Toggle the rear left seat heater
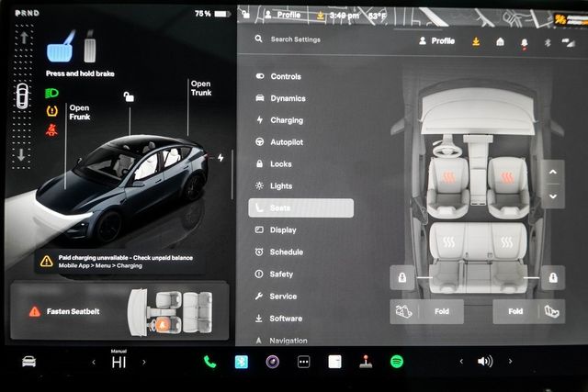This screenshot has height=392, width=588. tap(448, 242)
